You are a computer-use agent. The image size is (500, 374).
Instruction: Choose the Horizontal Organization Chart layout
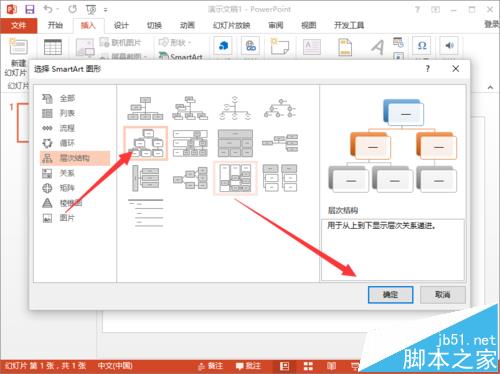280,143
